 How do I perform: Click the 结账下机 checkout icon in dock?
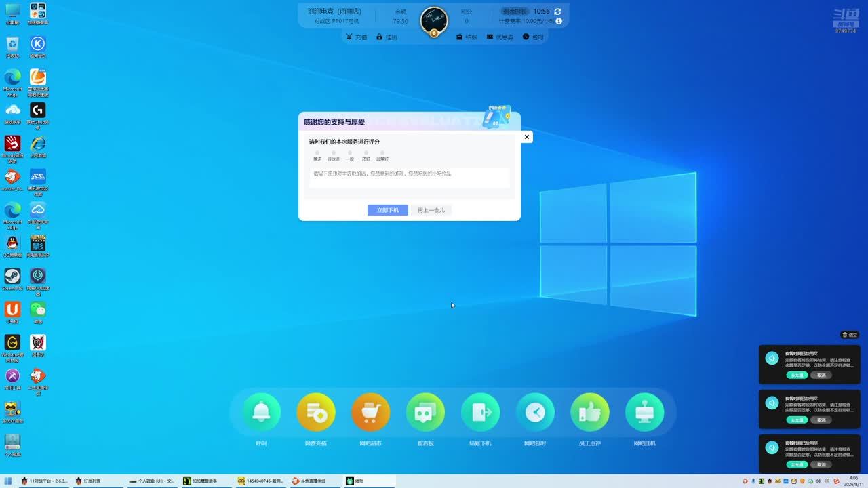click(480, 412)
